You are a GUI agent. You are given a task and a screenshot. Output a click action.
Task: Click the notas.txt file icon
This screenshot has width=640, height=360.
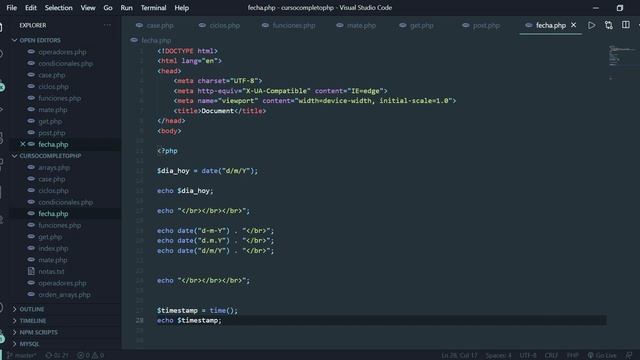[31, 271]
